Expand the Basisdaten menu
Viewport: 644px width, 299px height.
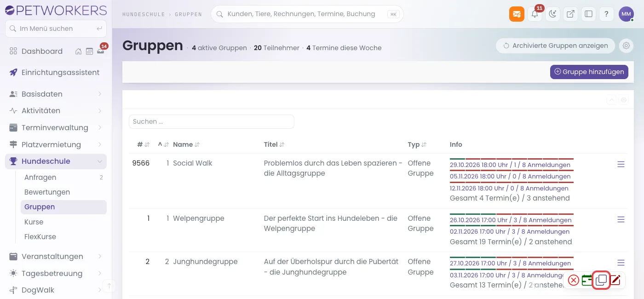56,94
